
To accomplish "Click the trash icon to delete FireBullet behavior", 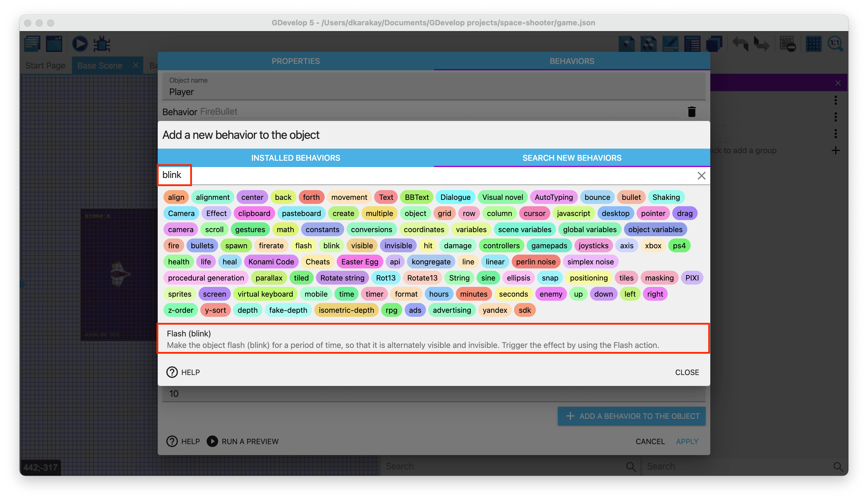I will tap(691, 112).
